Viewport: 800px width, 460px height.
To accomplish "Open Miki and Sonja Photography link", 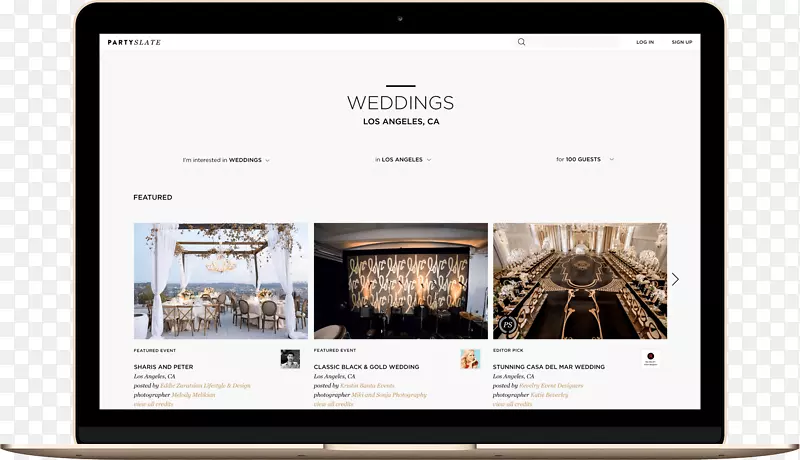I will click(389, 395).
